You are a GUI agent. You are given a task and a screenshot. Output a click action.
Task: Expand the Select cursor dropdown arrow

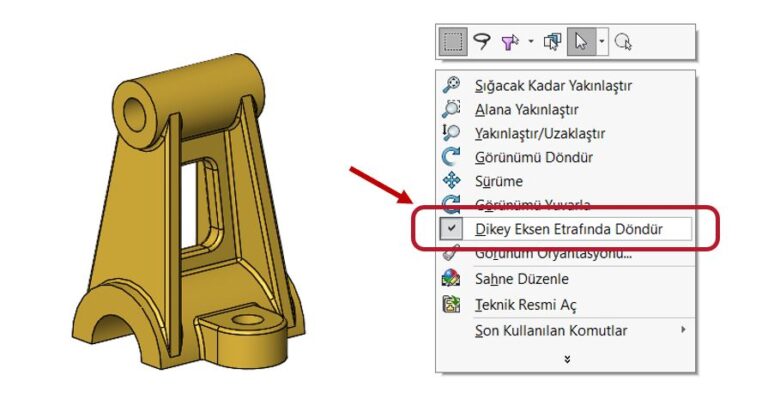tap(602, 42)
